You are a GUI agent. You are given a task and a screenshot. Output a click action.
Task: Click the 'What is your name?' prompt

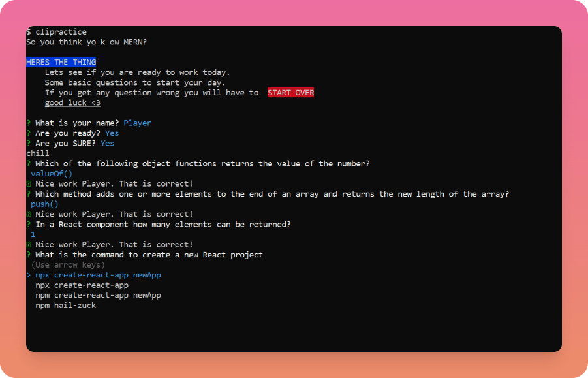77,123
